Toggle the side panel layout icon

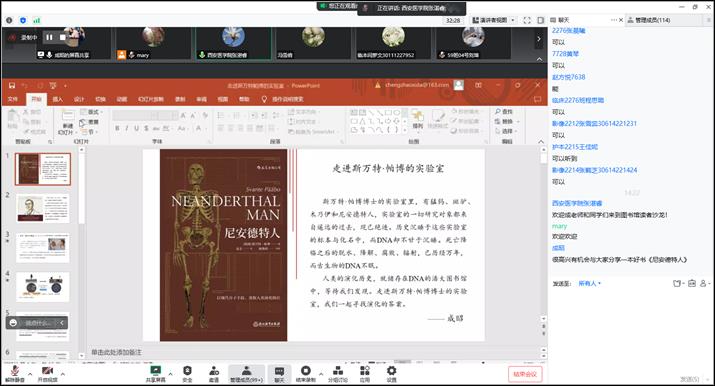pos(541,20)
